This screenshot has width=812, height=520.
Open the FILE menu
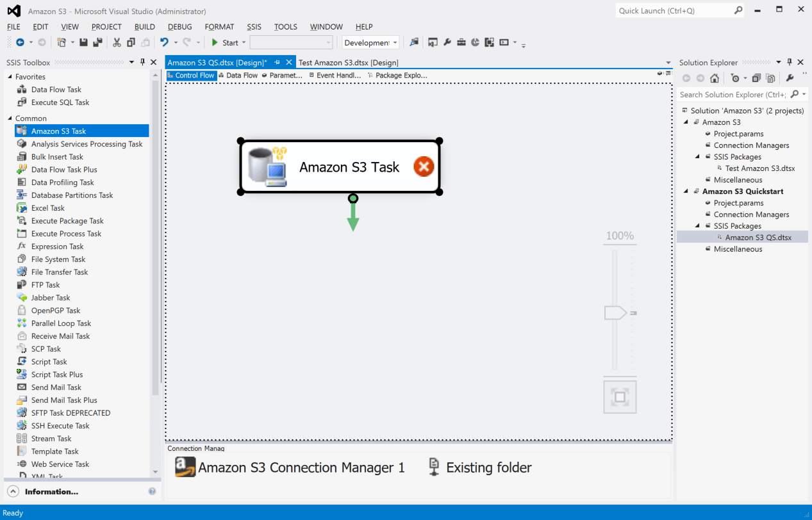(13, 27)
